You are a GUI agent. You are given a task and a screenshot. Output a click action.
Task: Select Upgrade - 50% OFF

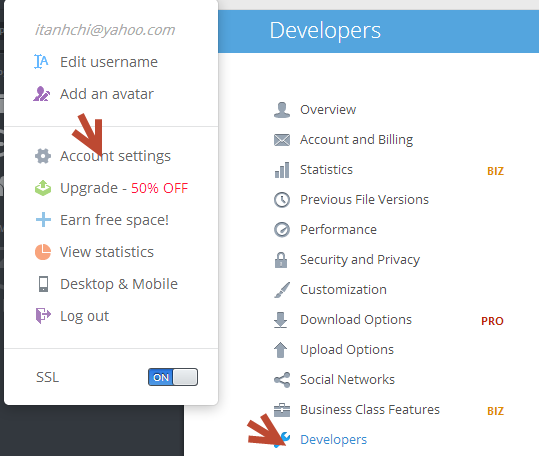pyautogui.click(x=124, y=188)
